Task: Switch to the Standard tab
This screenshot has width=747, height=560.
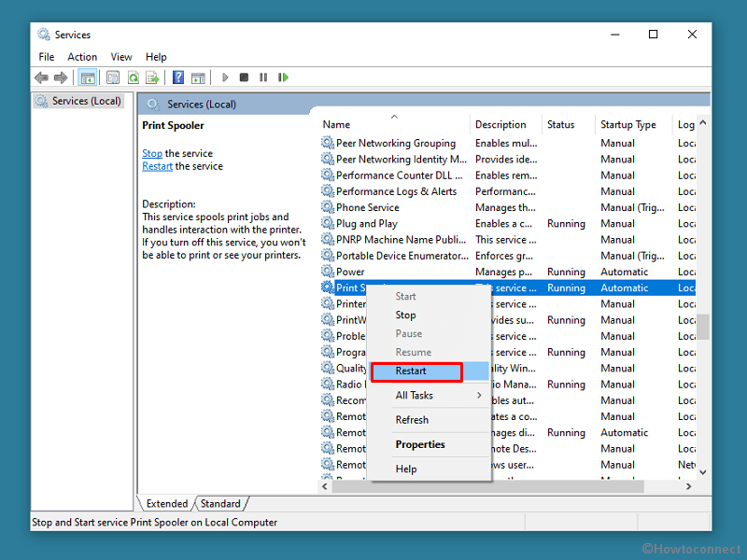Action: [x=220, y=503]
